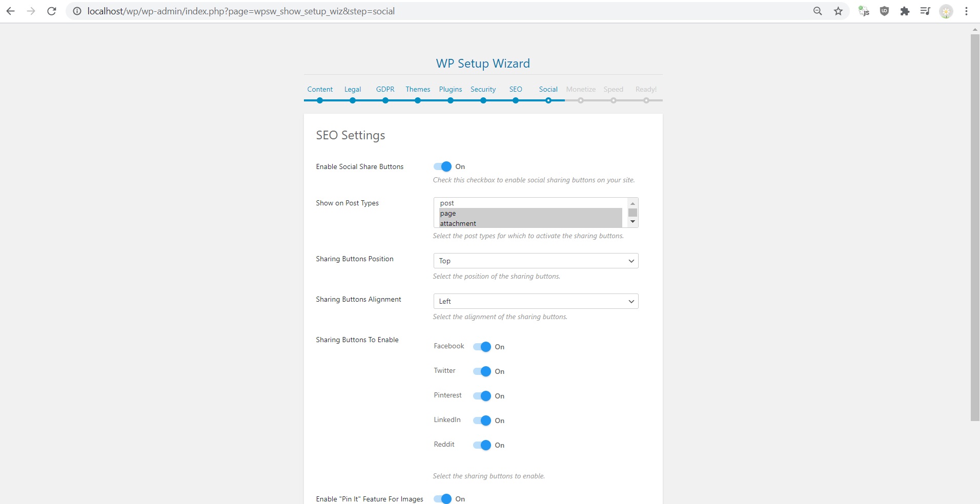This screenshot has width=980, height=504.
Task: Open the Security step of the wizard
Action: tap(483, 89)
